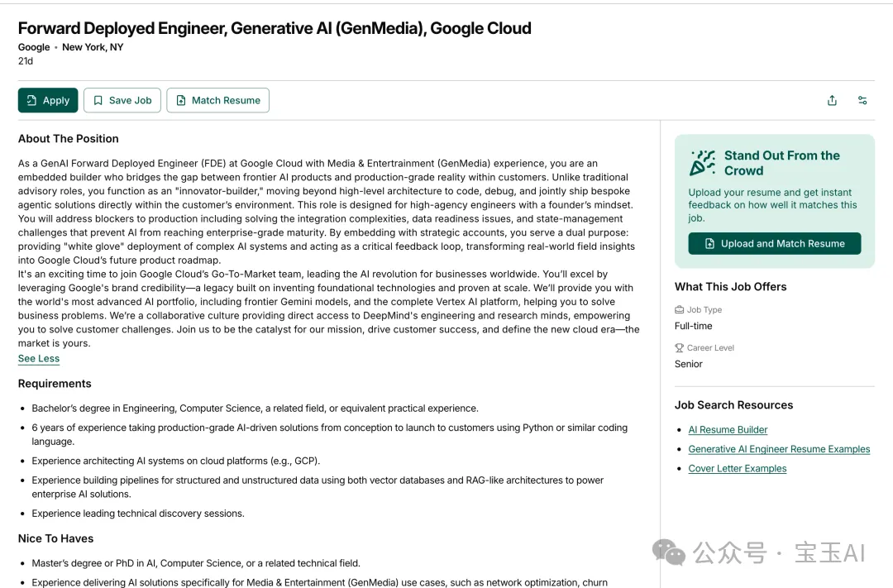Click the job title heading
Image resolution: width=893 pixels, height=588 pixels.
(x=275, y=28)
